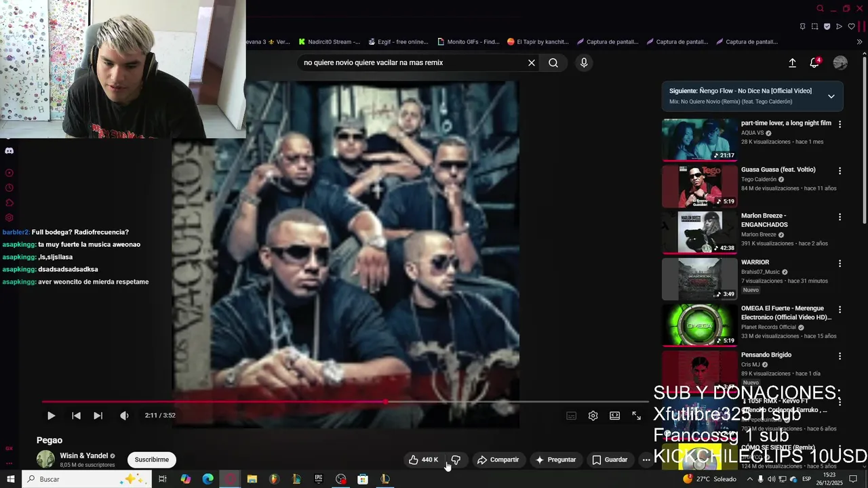Image resolution: width=868 pixels, height=488 pixels.
Task: Open Windows Start menu
Action: click(11, 479)
